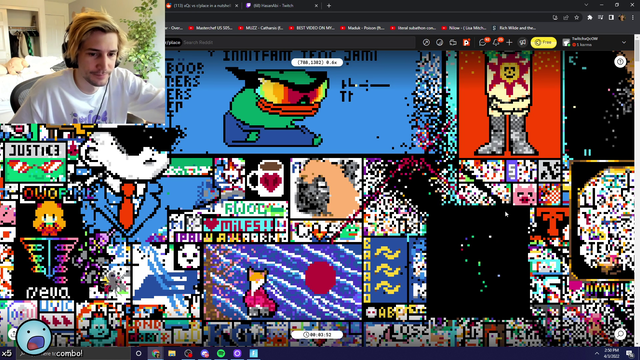Expand Chrome tab search chevron
640x360 pixels.
point(586,5)
